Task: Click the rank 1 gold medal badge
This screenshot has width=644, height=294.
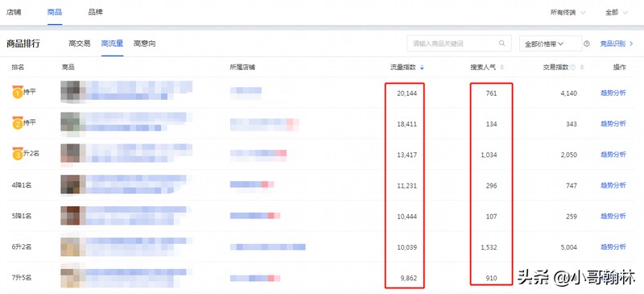Action: pyautogui.click(x=17, y=92)
